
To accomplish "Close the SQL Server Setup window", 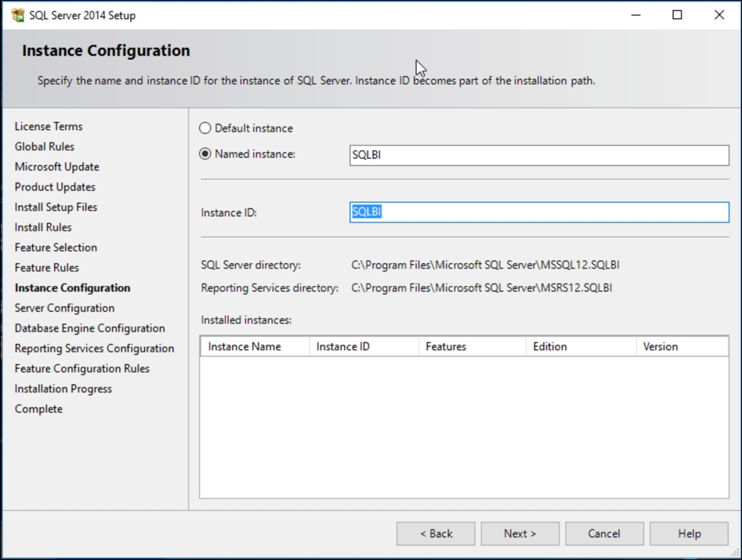I will point(719,15).
